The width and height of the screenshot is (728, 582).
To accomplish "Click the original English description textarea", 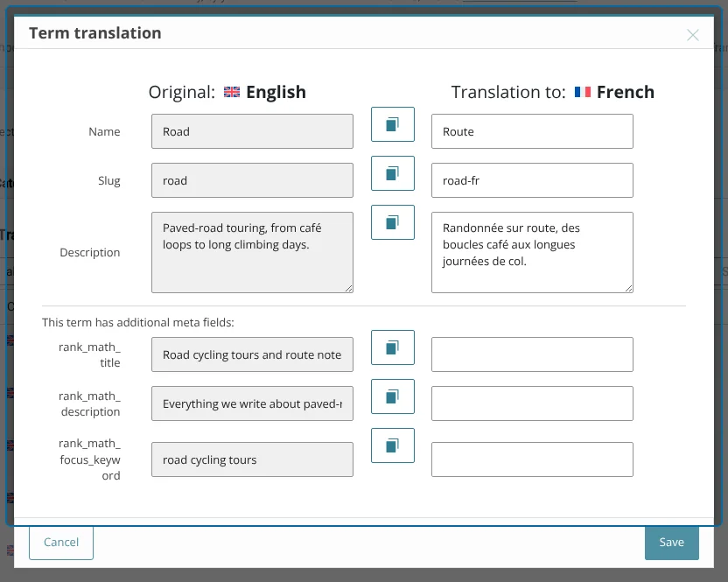I will [x=252, y=253].
